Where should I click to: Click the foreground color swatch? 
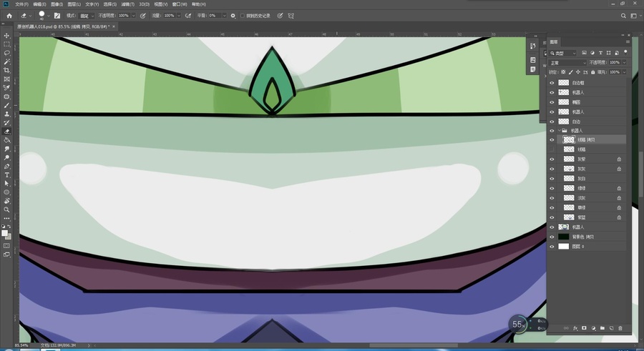coord(4,233)
